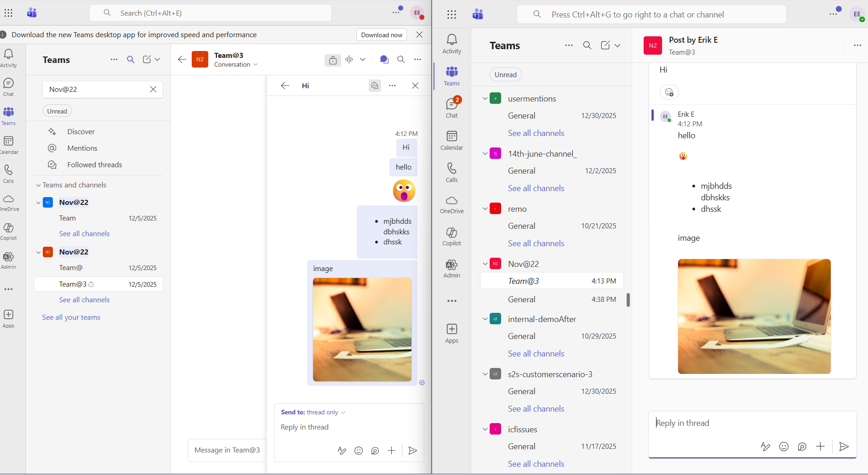
Task: Pop out the Hi thread into a window
Action: coord(375,85)
